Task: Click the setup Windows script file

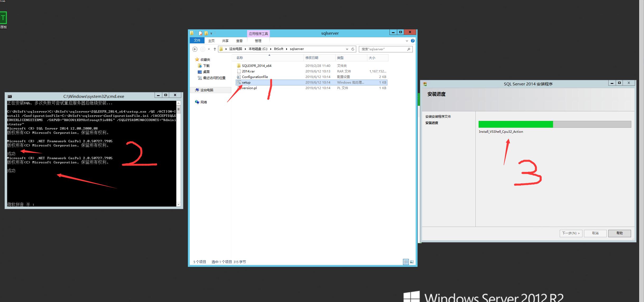Action: 247,82
